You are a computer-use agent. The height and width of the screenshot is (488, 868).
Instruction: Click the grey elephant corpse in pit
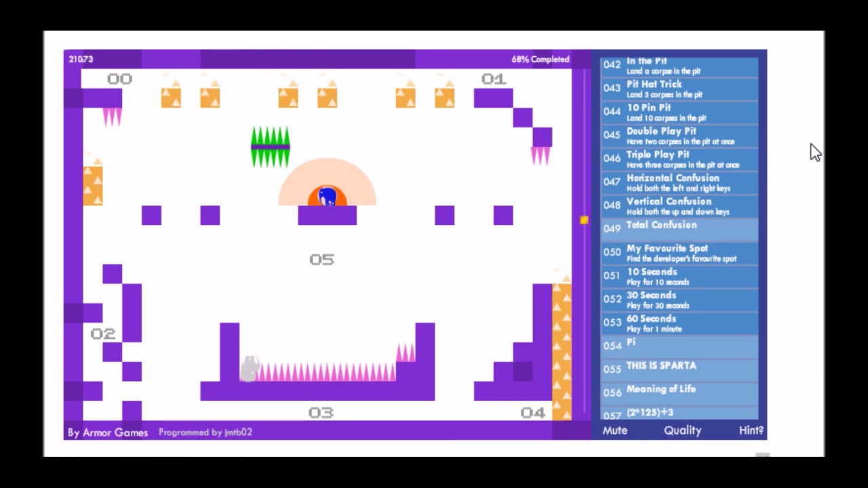[x=250, y=369]
